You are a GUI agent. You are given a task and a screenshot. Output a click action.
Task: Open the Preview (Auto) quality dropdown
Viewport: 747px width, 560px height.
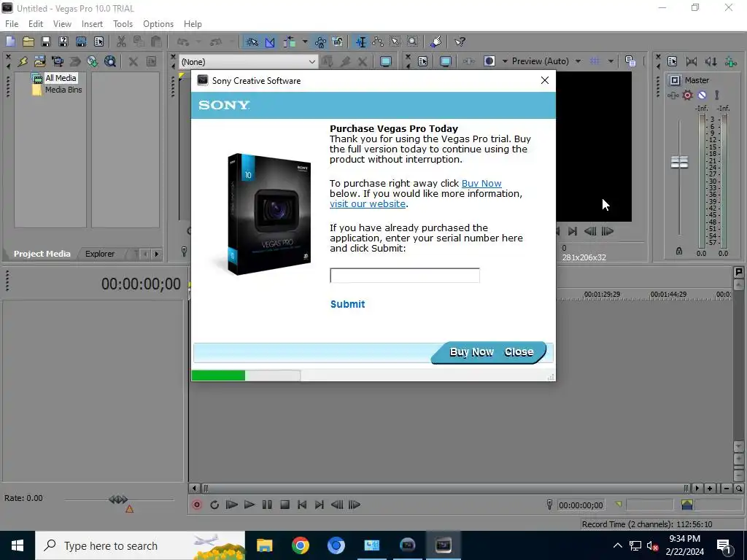pos(546,61)
